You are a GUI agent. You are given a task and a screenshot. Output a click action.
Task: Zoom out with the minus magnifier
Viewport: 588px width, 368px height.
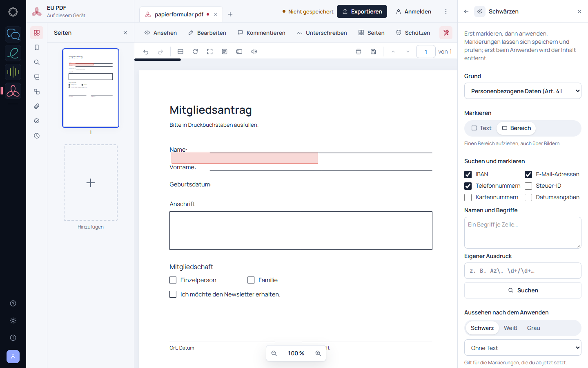274,353
